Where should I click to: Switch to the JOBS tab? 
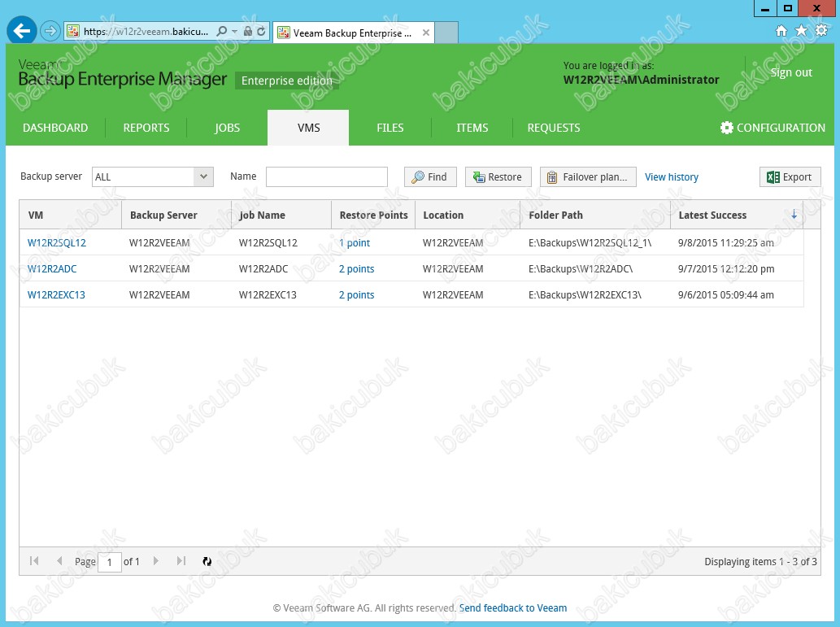tap(227, 128)
